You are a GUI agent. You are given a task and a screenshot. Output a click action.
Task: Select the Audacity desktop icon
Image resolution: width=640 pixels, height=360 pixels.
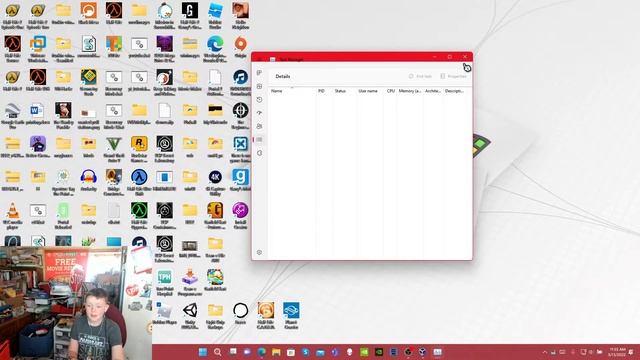click(89, 181)
